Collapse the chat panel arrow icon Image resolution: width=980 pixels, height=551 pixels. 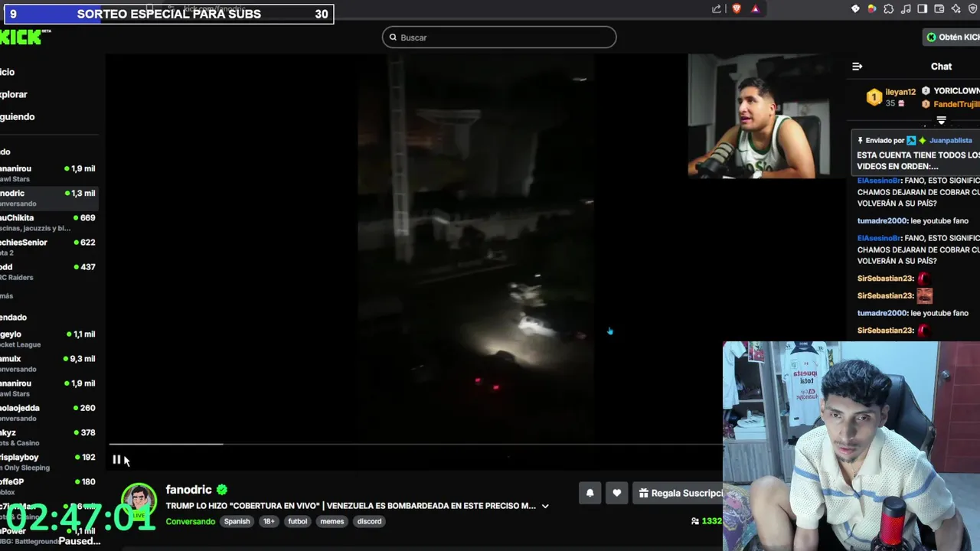[857, 67]
